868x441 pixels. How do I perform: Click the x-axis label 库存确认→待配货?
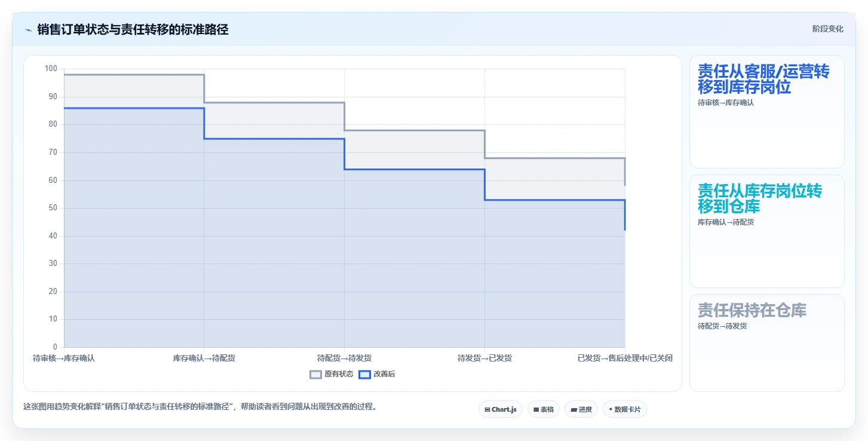tap(204, 359)
